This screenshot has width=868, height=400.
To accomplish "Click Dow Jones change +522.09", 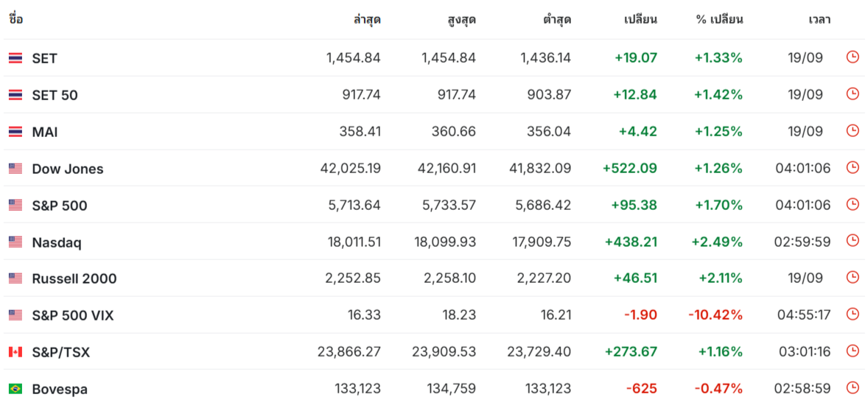I will point(630,168).
